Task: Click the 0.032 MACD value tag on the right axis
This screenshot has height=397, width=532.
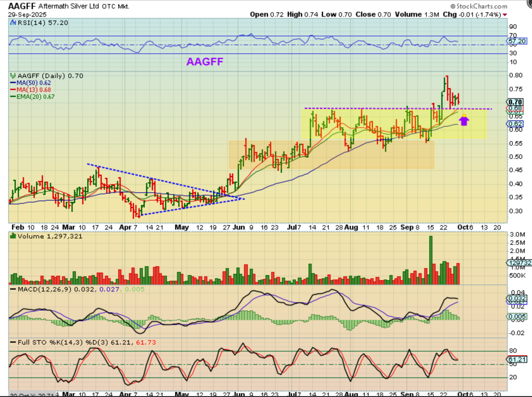Action: click(517, 298)
